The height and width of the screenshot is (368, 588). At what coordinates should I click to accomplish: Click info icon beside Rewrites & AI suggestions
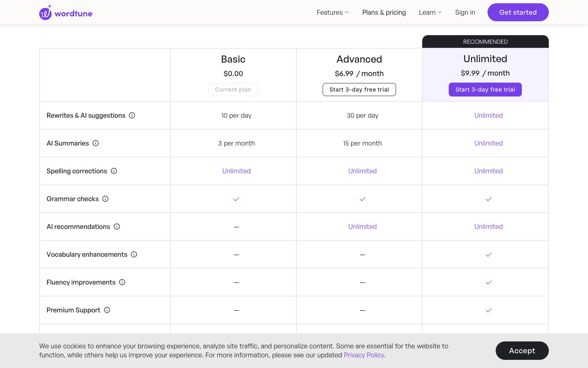tap(132, 115)
